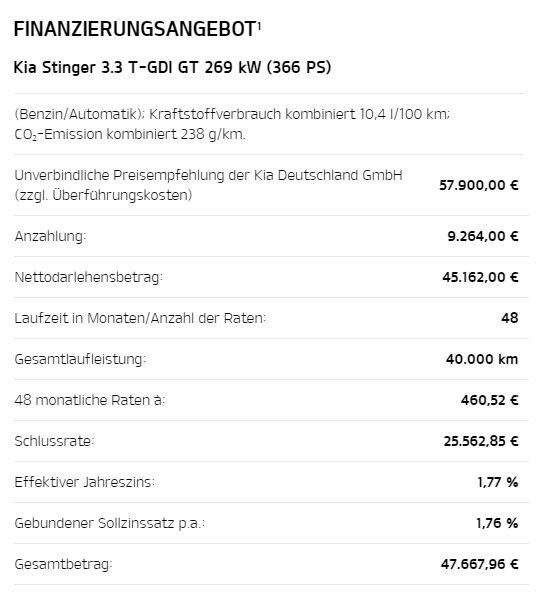This screenshot has height=599, width=537.
Task: Click the Gesamtlaufleistung label
Action: point(80,359)
